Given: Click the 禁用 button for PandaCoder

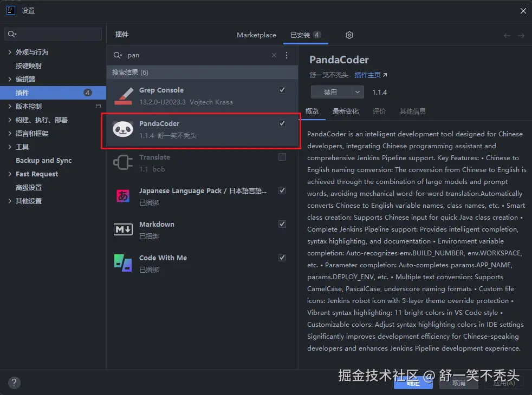Looking at the screenshot, I should point(331,92).
